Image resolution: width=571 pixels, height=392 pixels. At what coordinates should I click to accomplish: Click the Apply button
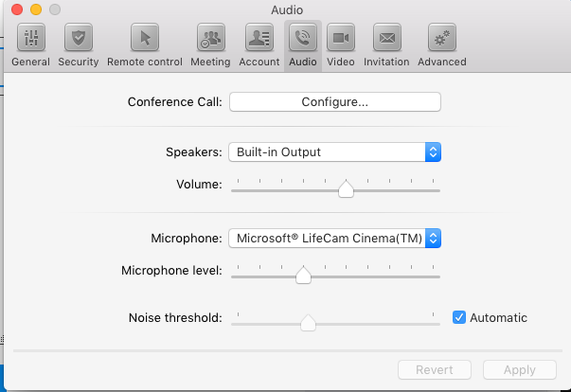click(x=520, y=370)
